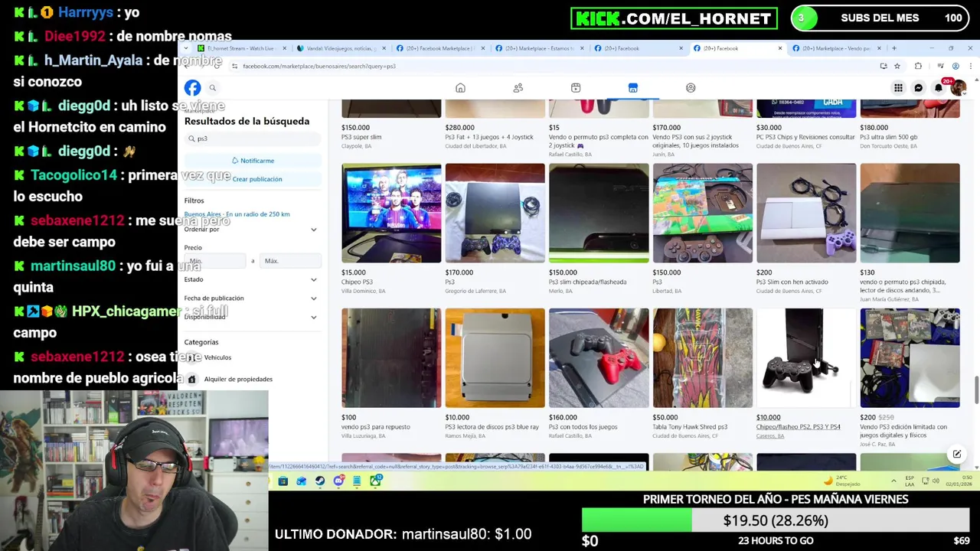Open the Friends icon in Facebook nav

(518, 88)
